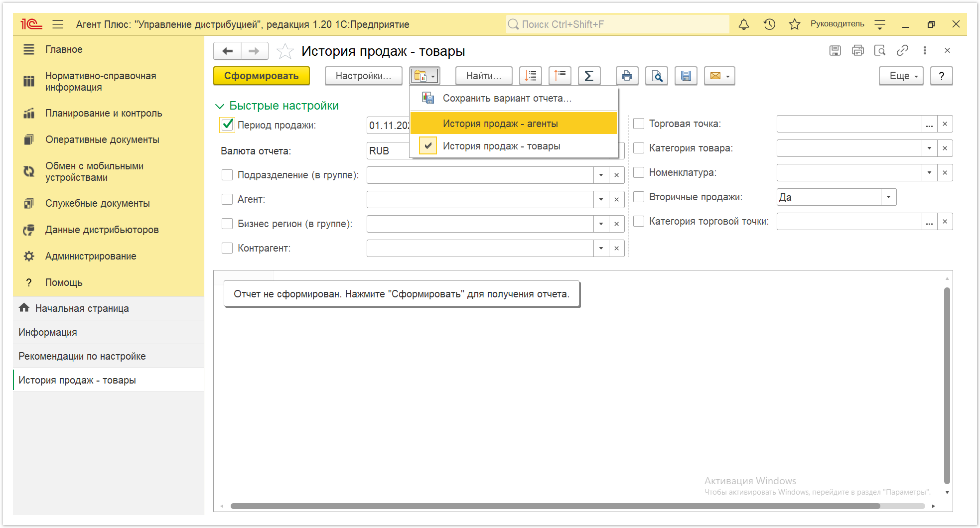Save report with floppy disk toolbar icon
The height and width of the screenshot is (528, 980).
click(686, 76)
